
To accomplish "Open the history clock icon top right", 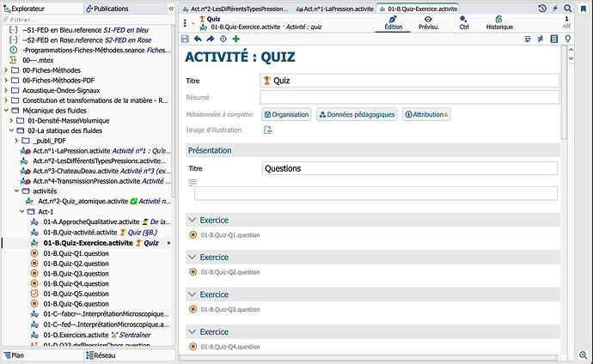I will pos(542,9).
